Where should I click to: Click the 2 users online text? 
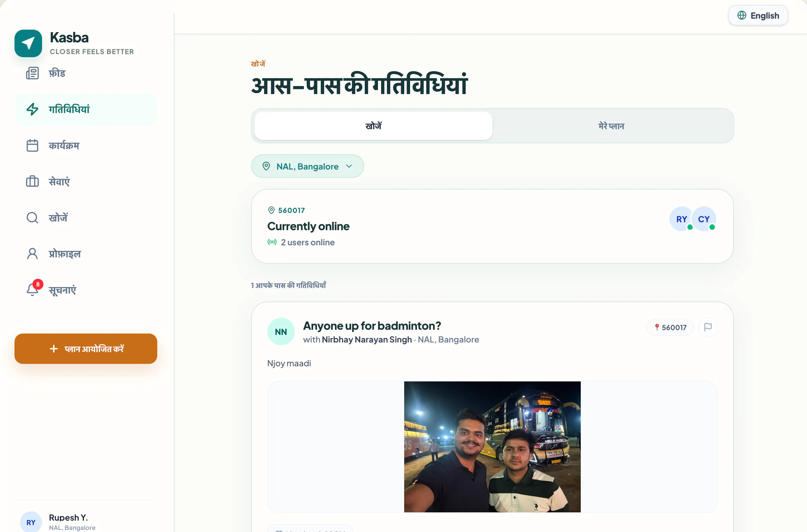coord(308,242)
